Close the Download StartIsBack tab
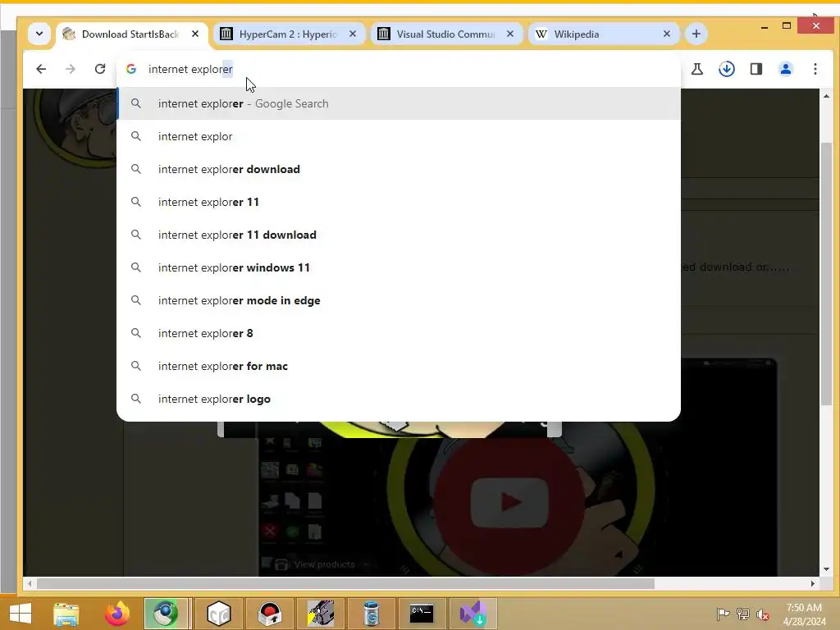This screenshot has height=630, width=840. click(x=195, y=34)
